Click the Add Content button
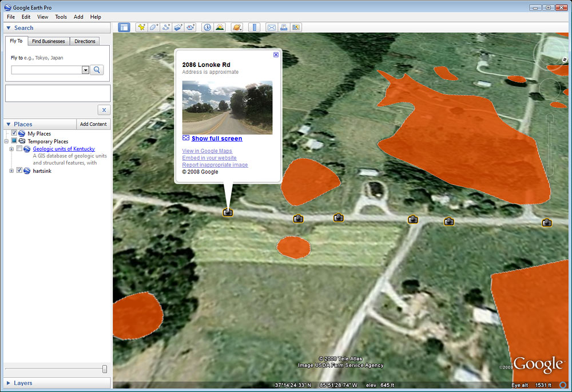Screen dimensions: 572x392 [93, 124]
